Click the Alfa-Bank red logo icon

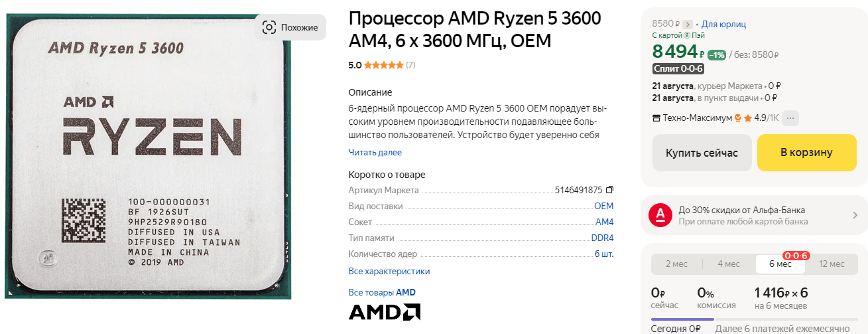coord(660,215)
